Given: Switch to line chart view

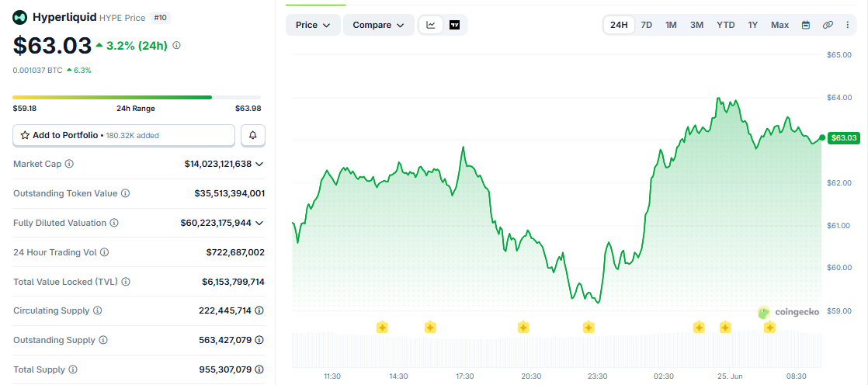Looking at the screenshot, I should pyautogui.click(x=431, y=25).
